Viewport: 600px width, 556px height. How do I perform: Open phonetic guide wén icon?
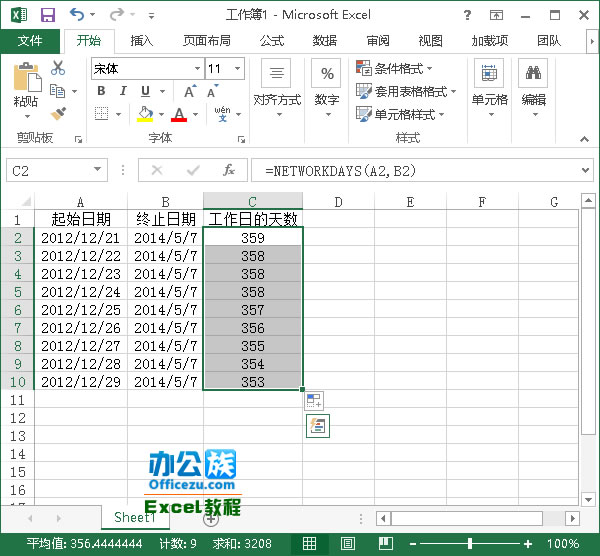coord(223,114)
